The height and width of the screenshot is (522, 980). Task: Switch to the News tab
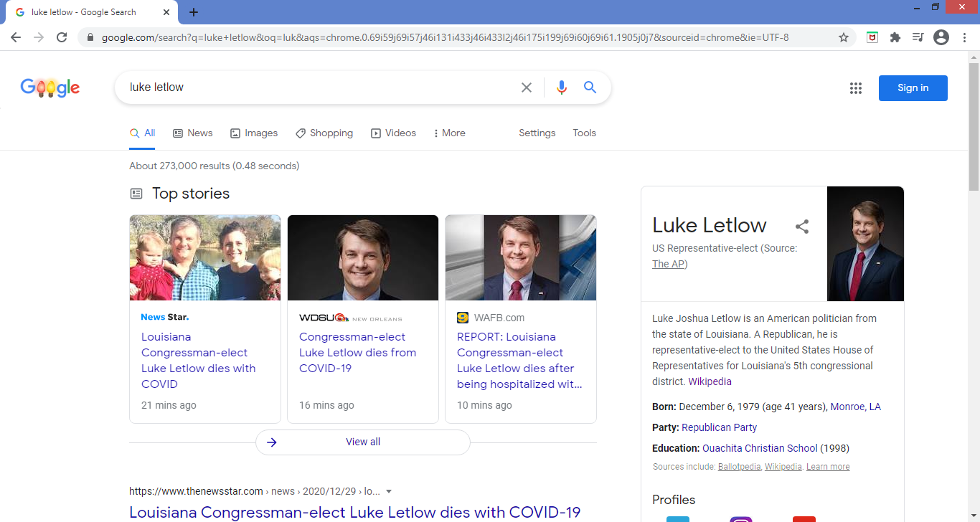[193, 133]
